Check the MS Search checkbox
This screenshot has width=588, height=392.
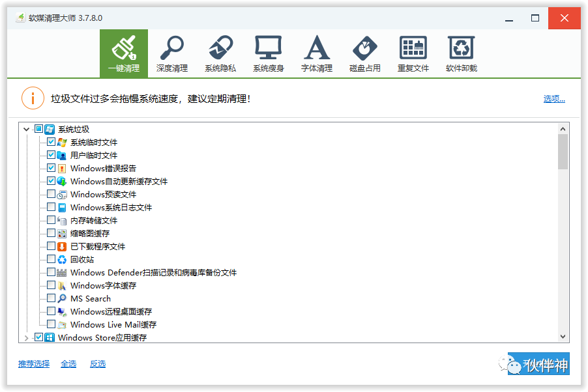[51, 298]
